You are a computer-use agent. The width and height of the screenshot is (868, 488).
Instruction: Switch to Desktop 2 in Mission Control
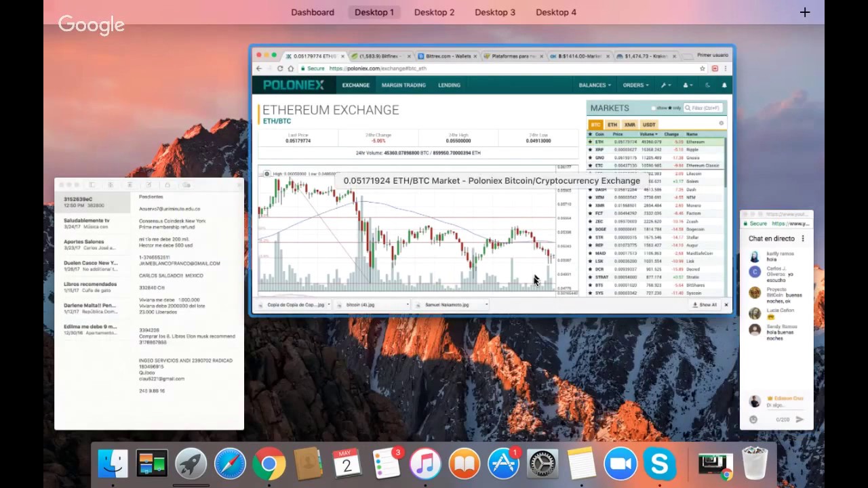coord(434,12)
